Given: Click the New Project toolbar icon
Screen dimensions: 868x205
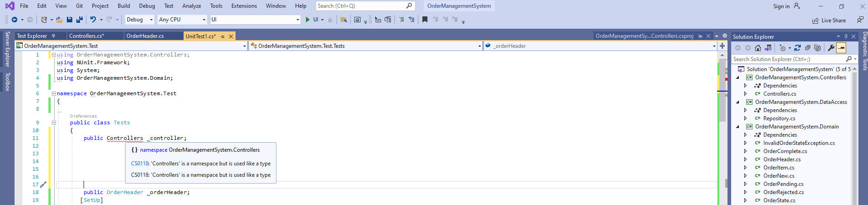Looking at the screenshot, I should coord(44,20).
